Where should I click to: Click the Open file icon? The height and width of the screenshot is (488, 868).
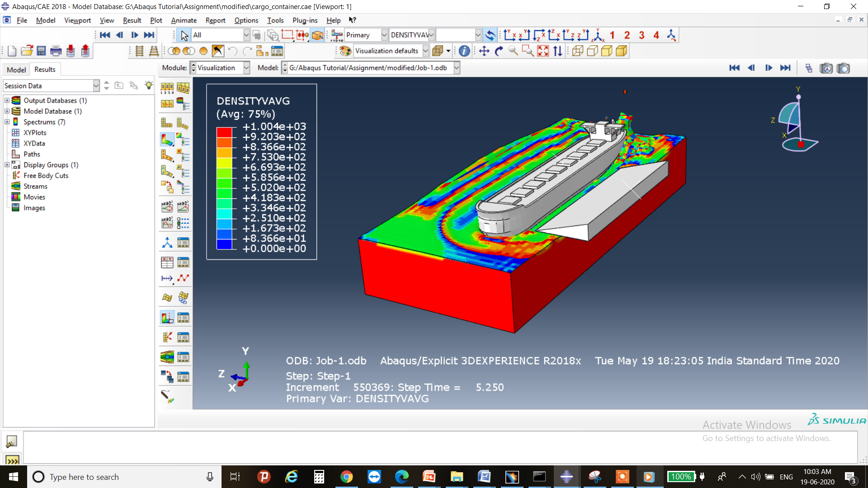pyautogui.click(x=27, y=51)
